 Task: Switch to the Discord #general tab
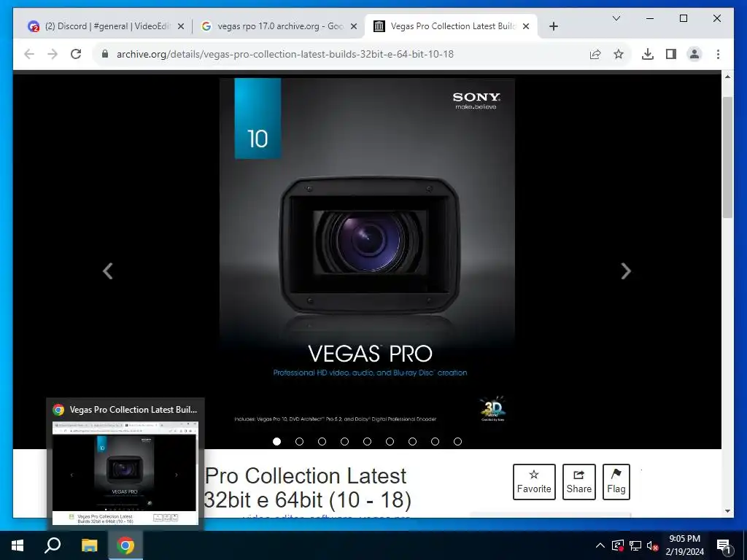(x=107, y=26)
